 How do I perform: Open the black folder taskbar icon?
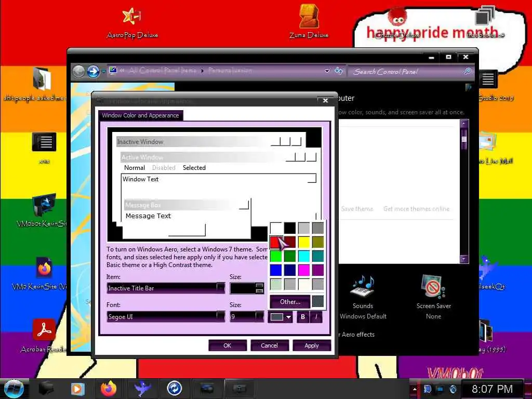coord(46,389)
